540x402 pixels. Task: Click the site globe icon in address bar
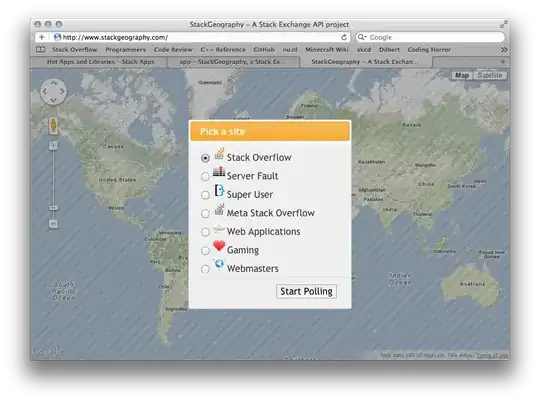[58, 37]
